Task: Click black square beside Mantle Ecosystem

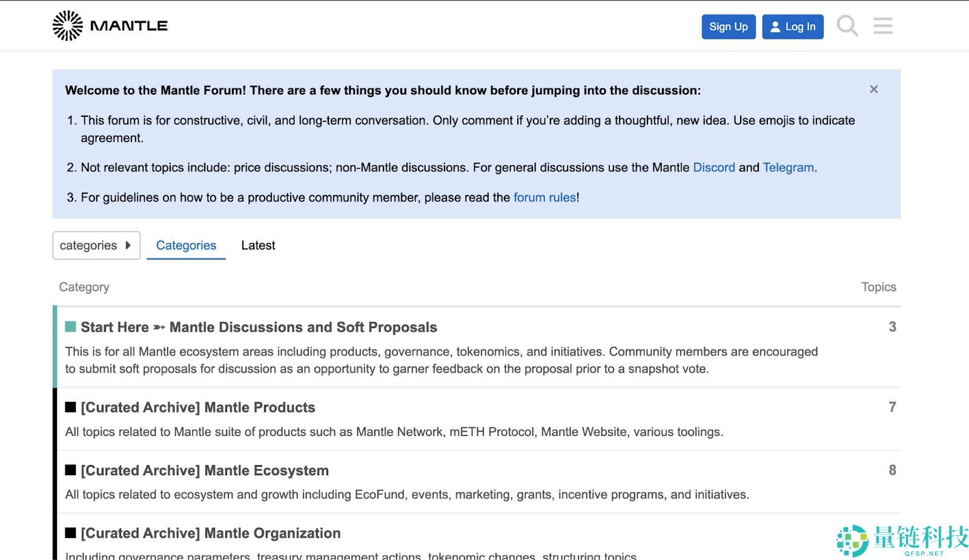Action: [70, 470]
